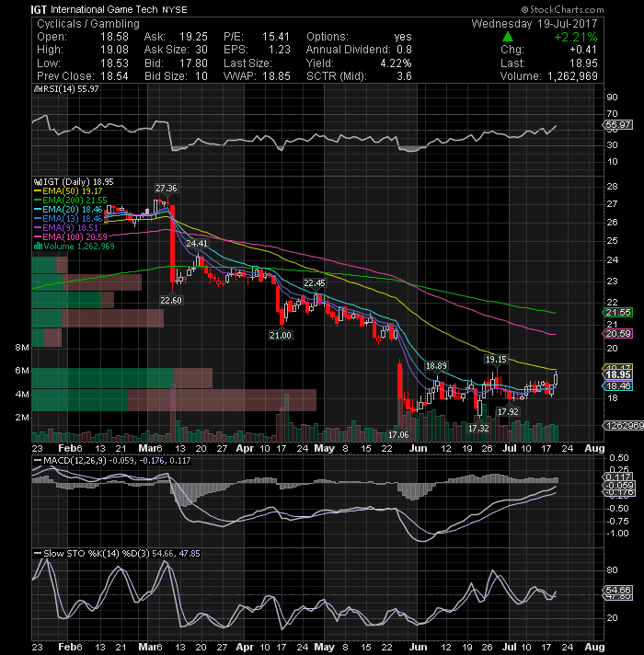
Task: Click the green up-triangle gain indicator
Action: click(x=508, y=37)
